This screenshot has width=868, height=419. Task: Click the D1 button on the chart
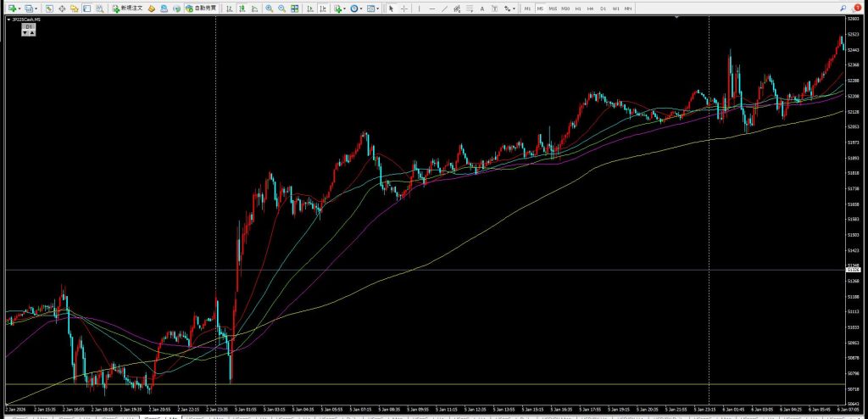coord(27,27)
